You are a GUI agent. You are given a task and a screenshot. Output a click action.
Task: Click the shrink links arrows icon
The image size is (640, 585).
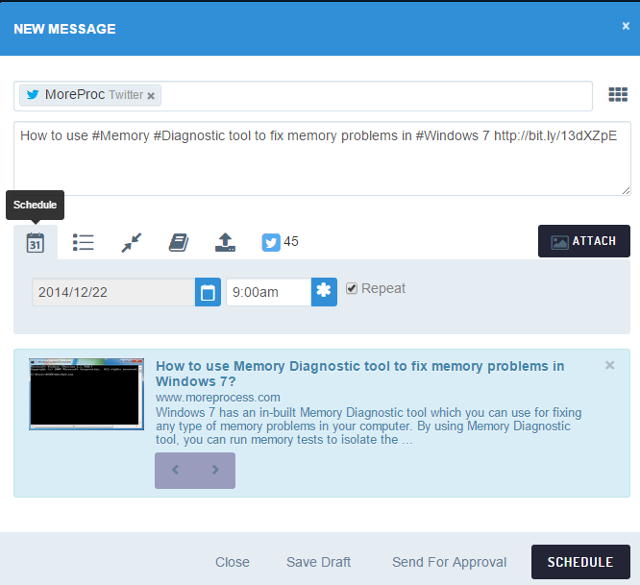coord(131,242)
